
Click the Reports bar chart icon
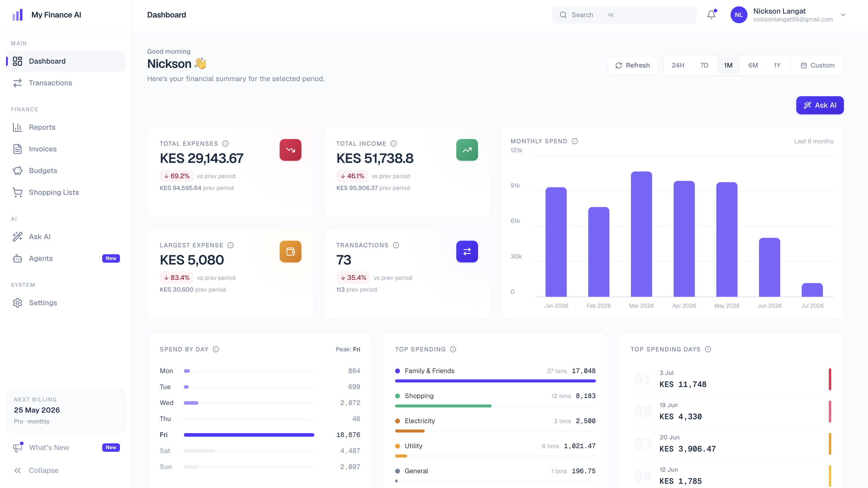click(x=17, y=127)
